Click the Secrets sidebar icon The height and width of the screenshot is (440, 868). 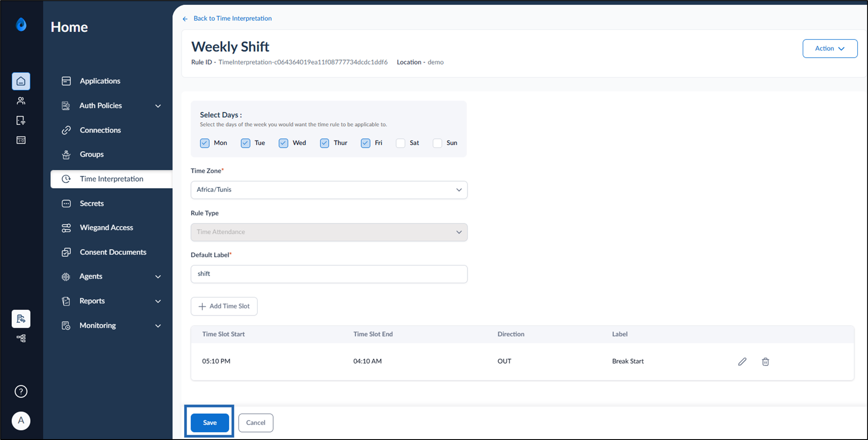[x=66, y=203]
